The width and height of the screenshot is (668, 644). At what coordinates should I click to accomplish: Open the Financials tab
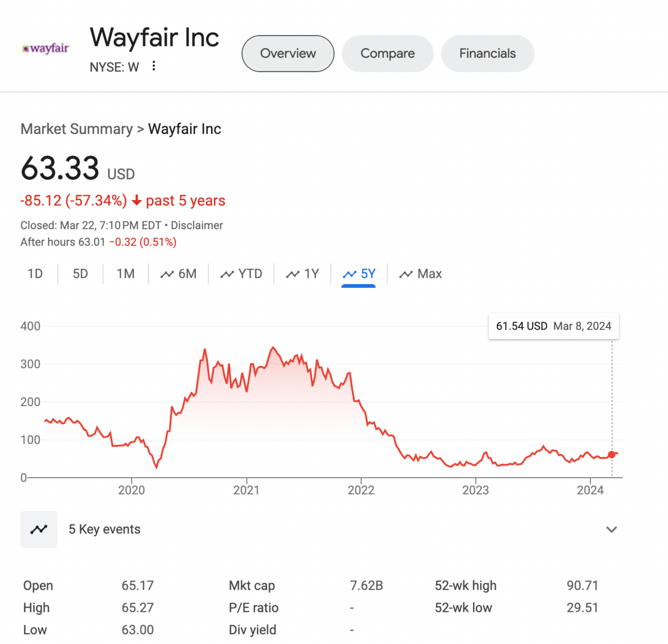(487, 54)
